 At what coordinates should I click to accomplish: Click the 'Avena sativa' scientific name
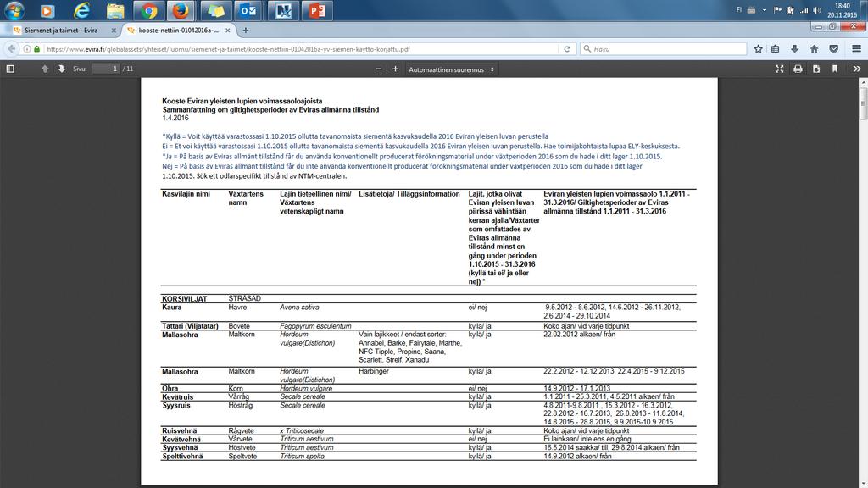(x=299, y=307)
